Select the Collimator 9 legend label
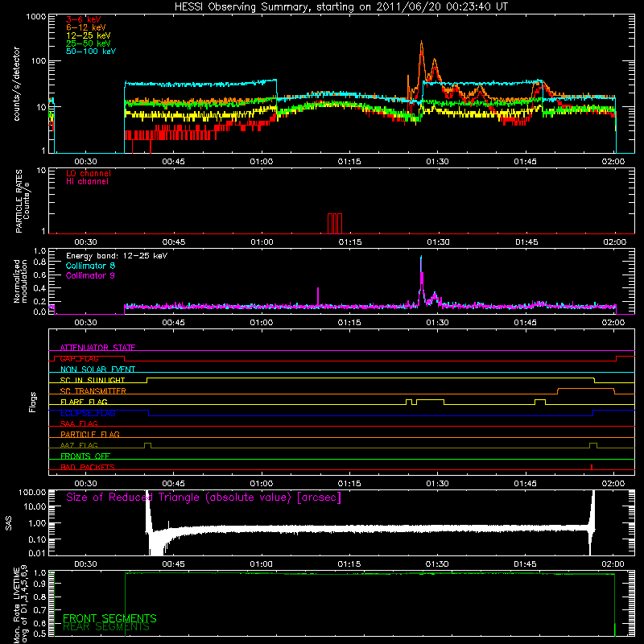This screenshot has height=644, width=644. [90, 275]
